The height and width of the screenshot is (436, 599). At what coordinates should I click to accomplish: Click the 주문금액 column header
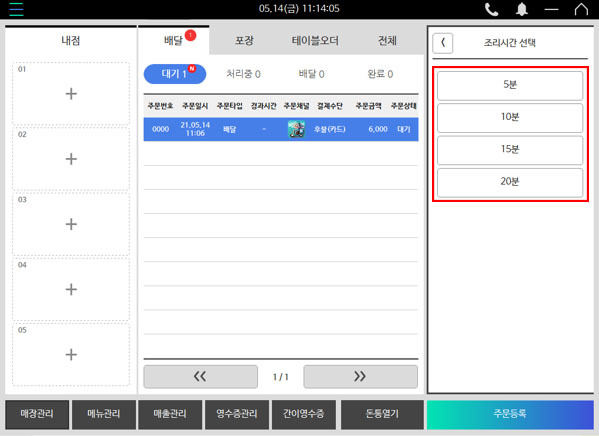click(x=369, y=106)
